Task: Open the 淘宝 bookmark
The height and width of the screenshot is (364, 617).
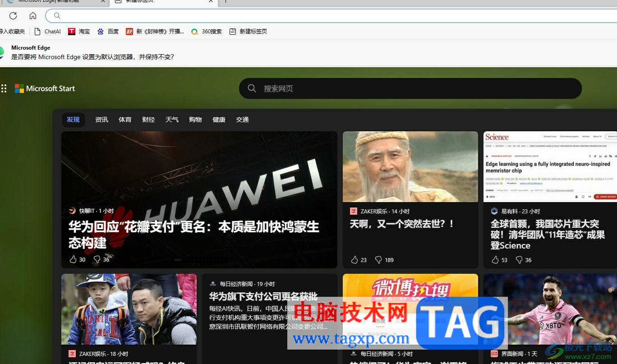Action: (79, 32)
